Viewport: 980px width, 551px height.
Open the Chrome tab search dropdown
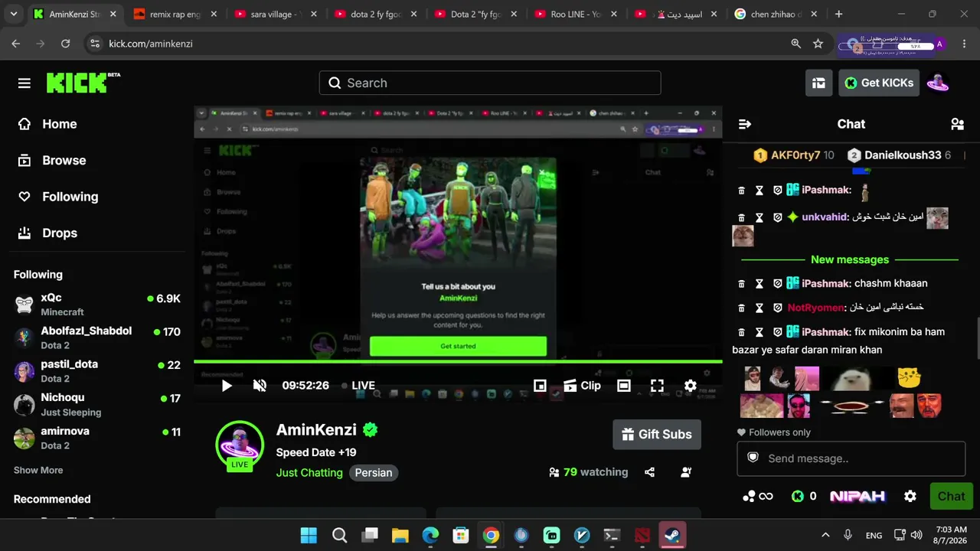[14, 14]
